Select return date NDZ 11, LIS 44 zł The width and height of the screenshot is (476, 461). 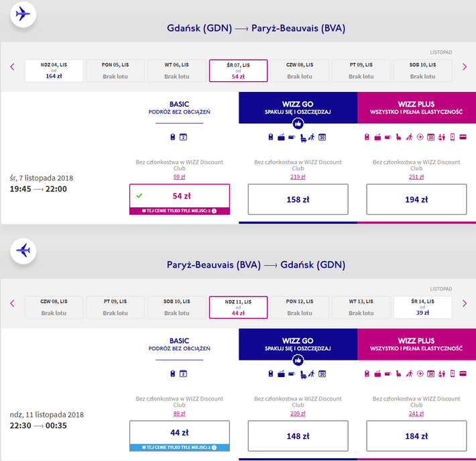(x=238, y=307)
